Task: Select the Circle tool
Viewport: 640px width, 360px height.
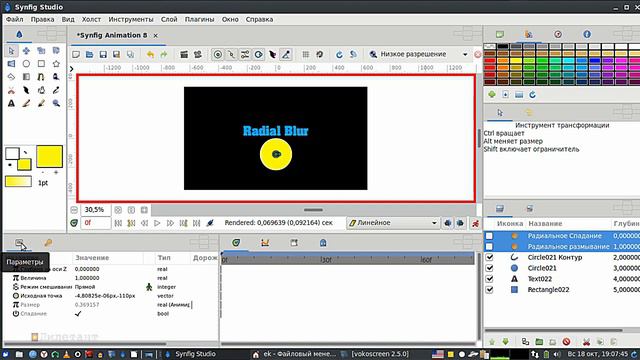Action: click(x=26, y=64)
